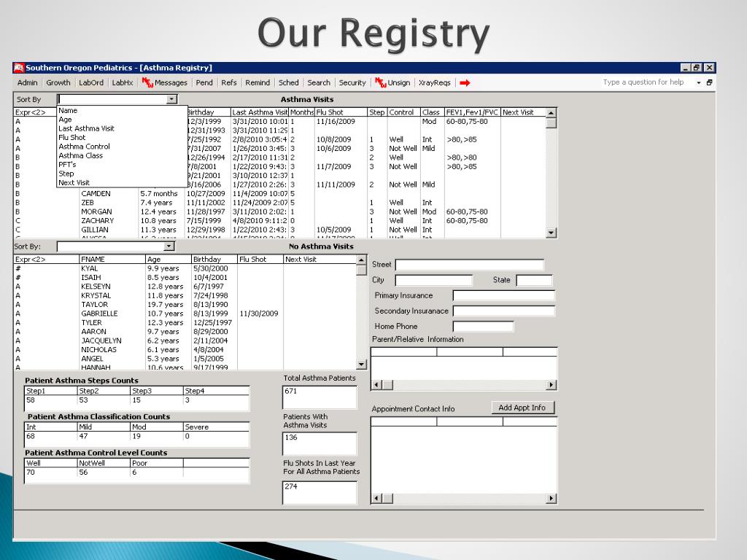Open the Sort By dropdown for Asthma Visits
The image size is (747, 560).
172,99
